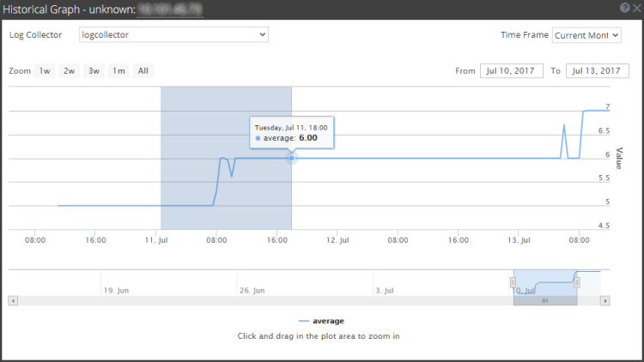
Task: Toggle the average series in legend
Action: click(x=322, y=321)
